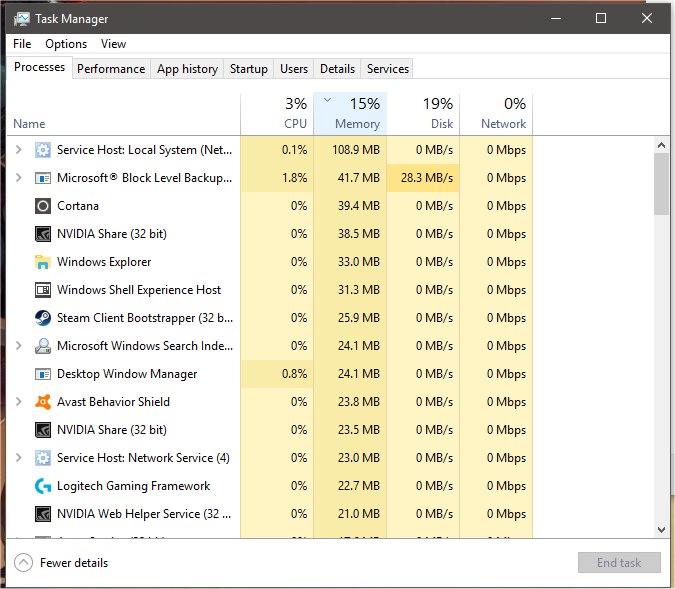Select the Cortana process row
Screen dimensions: 675x589
click(x=270, y=206)
